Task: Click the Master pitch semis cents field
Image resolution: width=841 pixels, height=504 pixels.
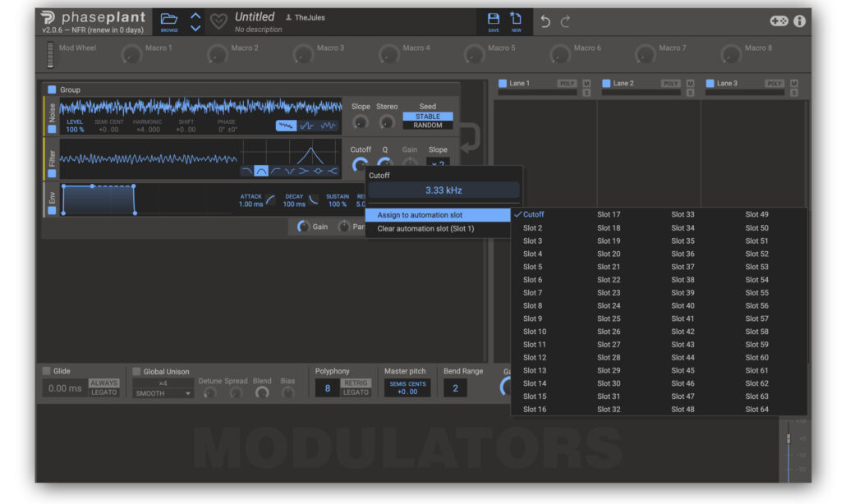Action: tap(407, 388)
